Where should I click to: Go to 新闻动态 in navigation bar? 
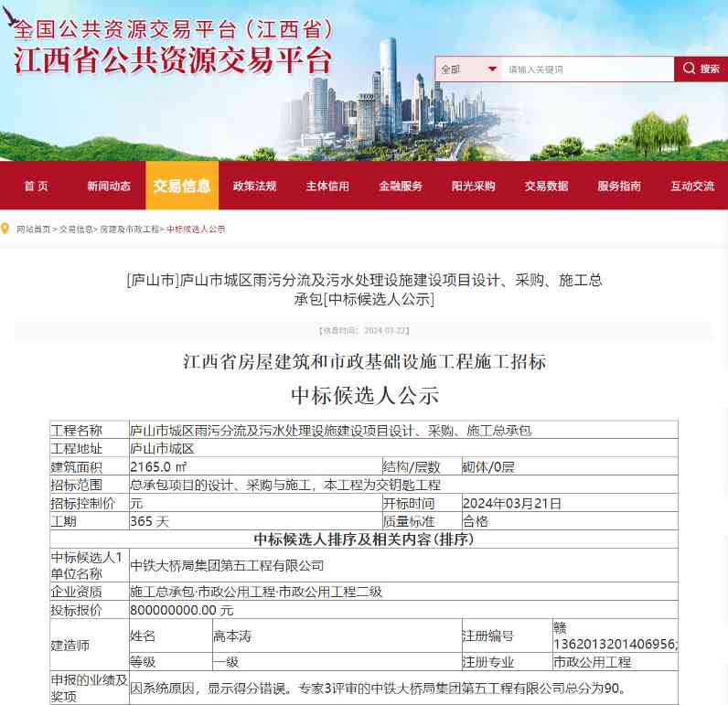point(109,186)
